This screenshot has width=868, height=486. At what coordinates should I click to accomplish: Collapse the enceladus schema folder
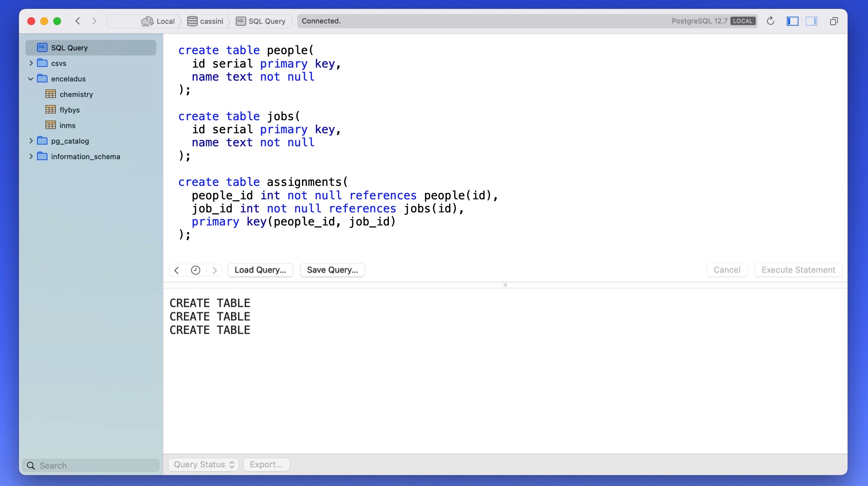click(31, 79)
